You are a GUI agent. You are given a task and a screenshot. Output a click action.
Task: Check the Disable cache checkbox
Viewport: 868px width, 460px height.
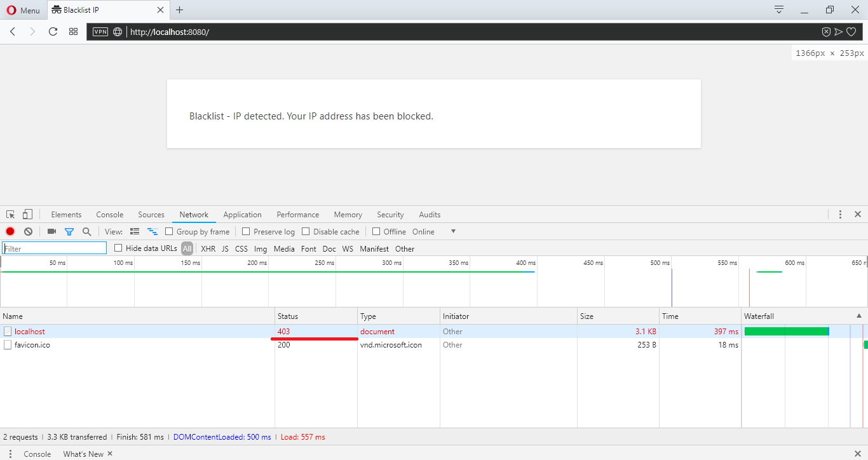[x=306, y=232]
